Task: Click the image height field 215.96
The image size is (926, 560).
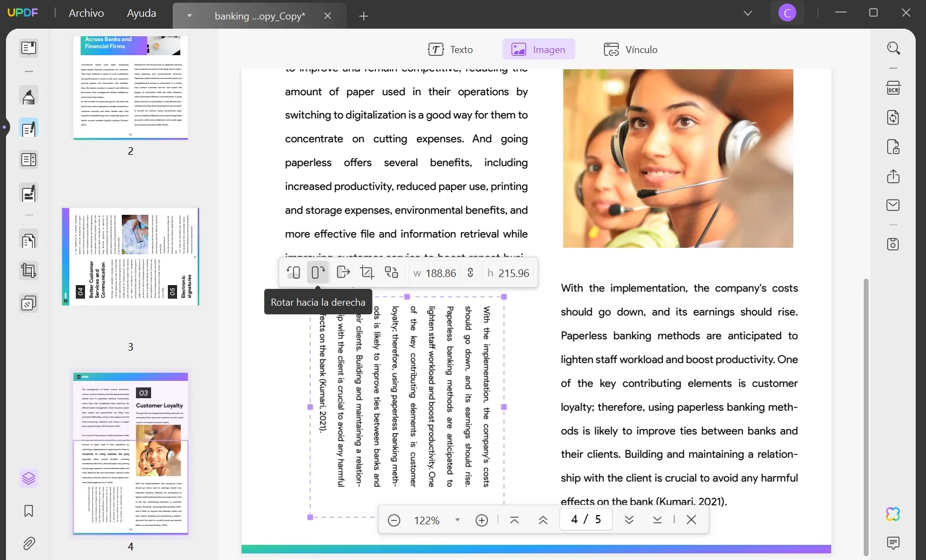Action: [x=508, y=273]
